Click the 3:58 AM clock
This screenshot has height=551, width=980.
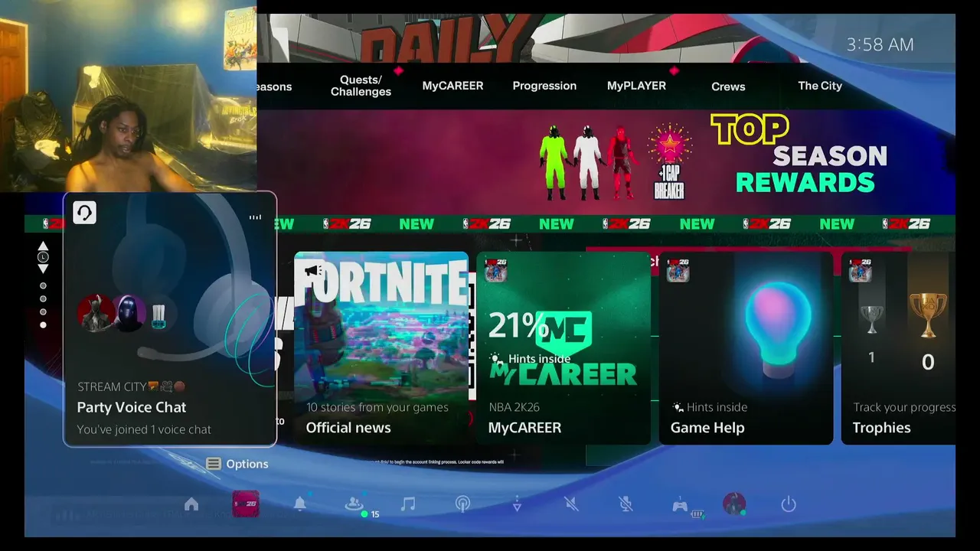tap(880, 44)
